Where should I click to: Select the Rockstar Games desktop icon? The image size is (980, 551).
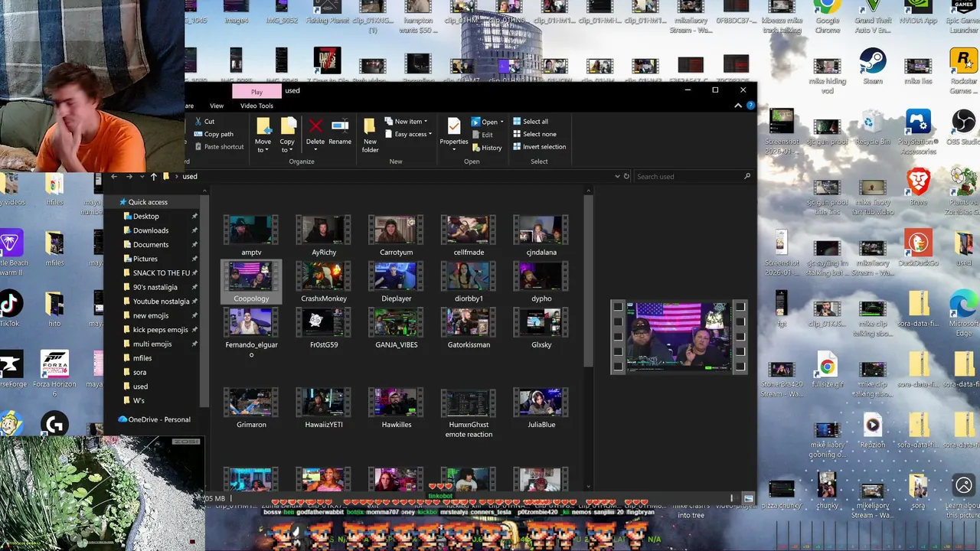963,71
